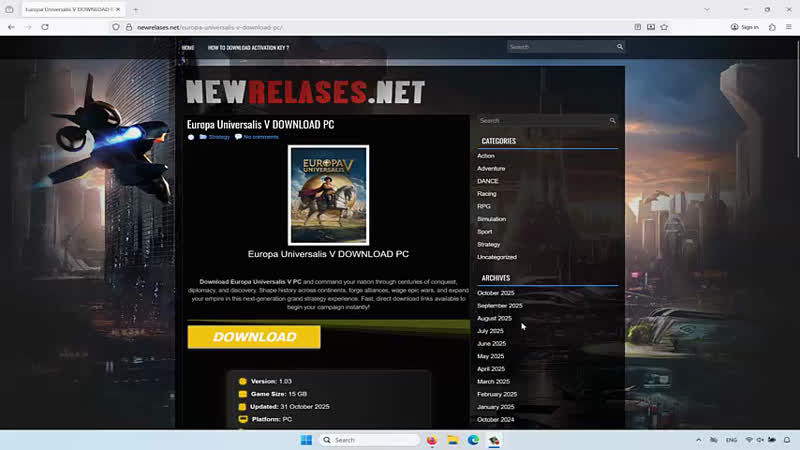Viewport: 800px width, 450px height.
Task: Click the Europa Universalis V cover image
Action: [328, 195]
